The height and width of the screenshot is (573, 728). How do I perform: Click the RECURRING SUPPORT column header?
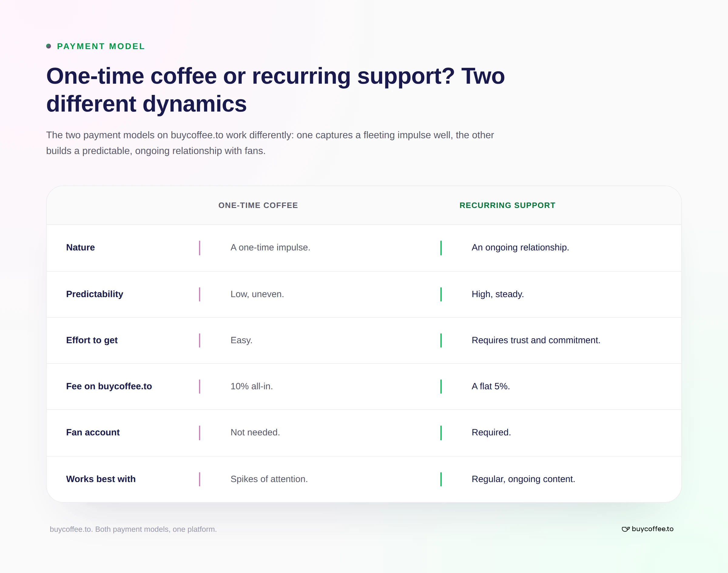coord(507,205)
